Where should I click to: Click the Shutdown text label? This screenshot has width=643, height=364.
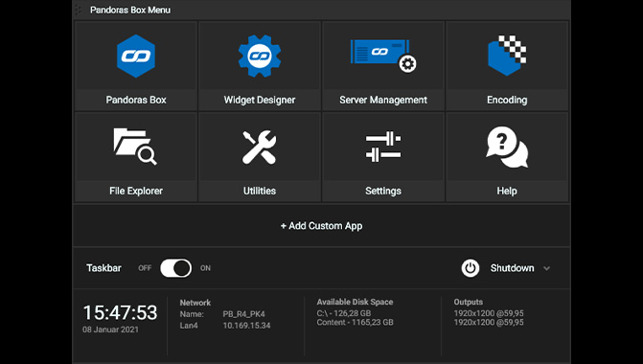512,268
